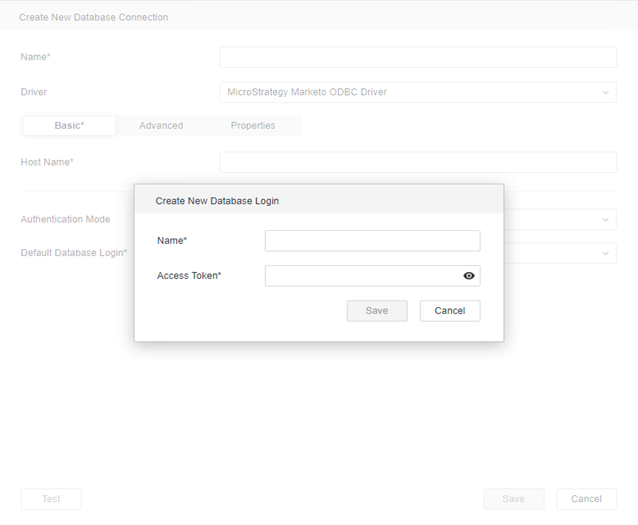
Task: Expand the Driver dropdown chevron
Action: point(605,93)
